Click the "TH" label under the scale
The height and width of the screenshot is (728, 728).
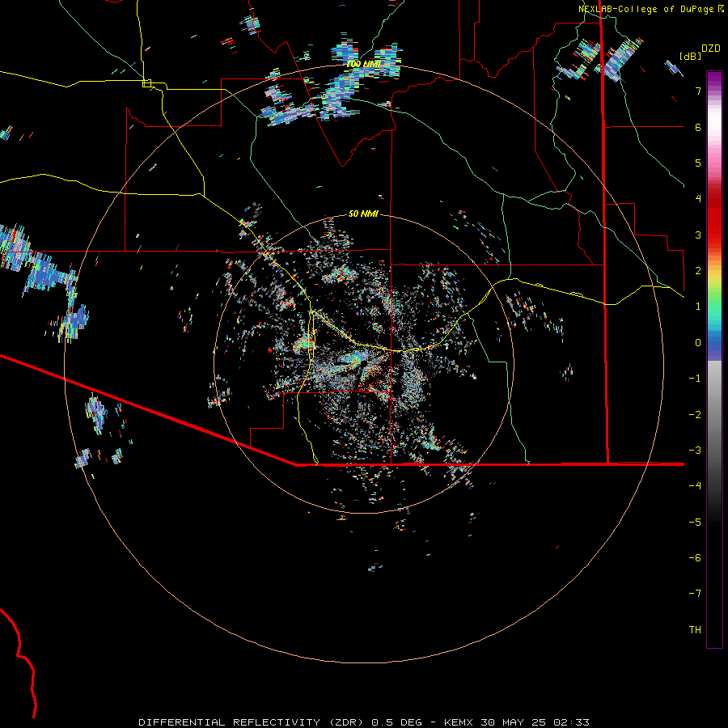pos(695,630)
